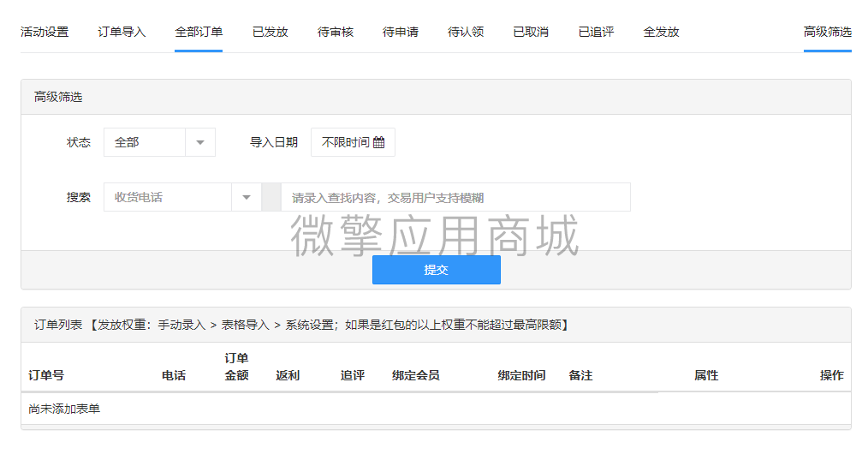Open the 状态 dropdown showing 全部
868x472 pixels.
[x=159, y=142]
